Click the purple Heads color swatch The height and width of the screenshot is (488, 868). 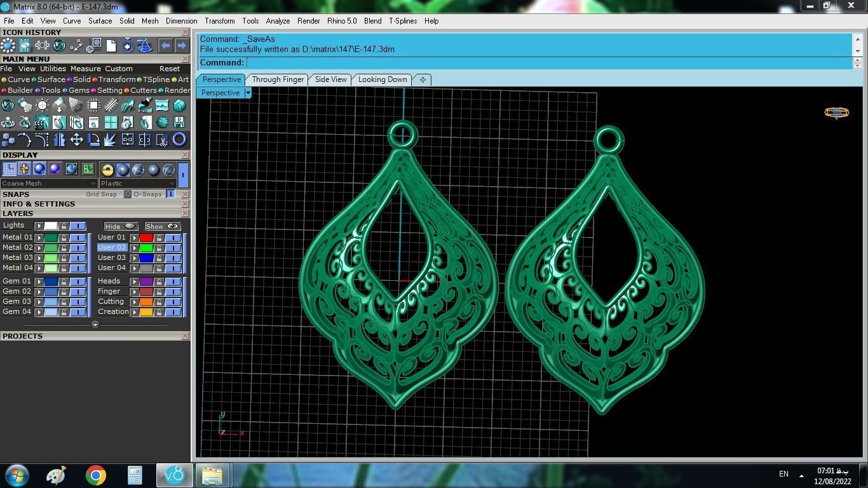click(x=146, y=281)
